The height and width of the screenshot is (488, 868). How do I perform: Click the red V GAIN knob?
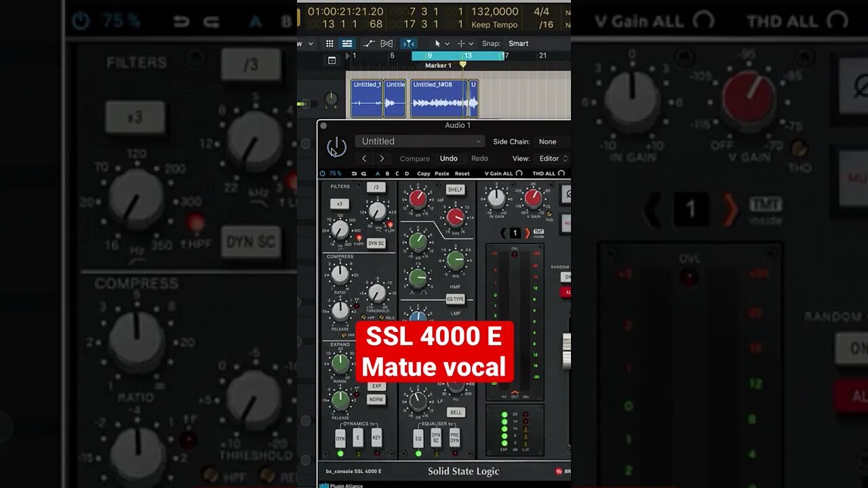(534, 198)
